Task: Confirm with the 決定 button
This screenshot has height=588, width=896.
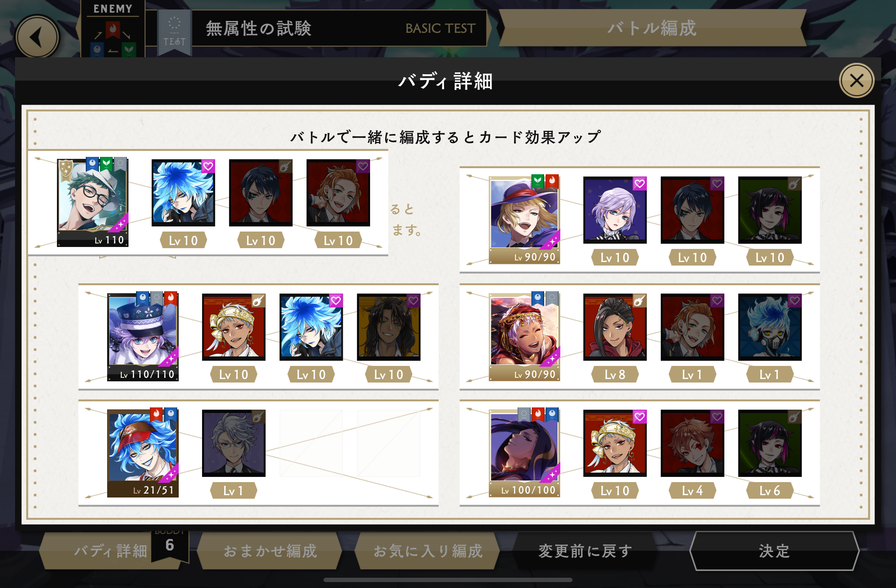Action: [x=774, y=551]
